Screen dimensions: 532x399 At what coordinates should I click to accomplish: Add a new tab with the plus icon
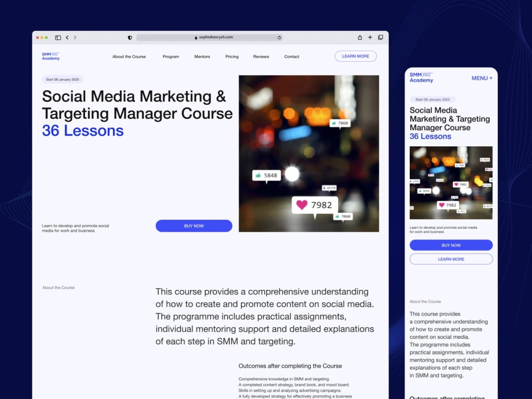pyautogui.click(x=370, y=37)
